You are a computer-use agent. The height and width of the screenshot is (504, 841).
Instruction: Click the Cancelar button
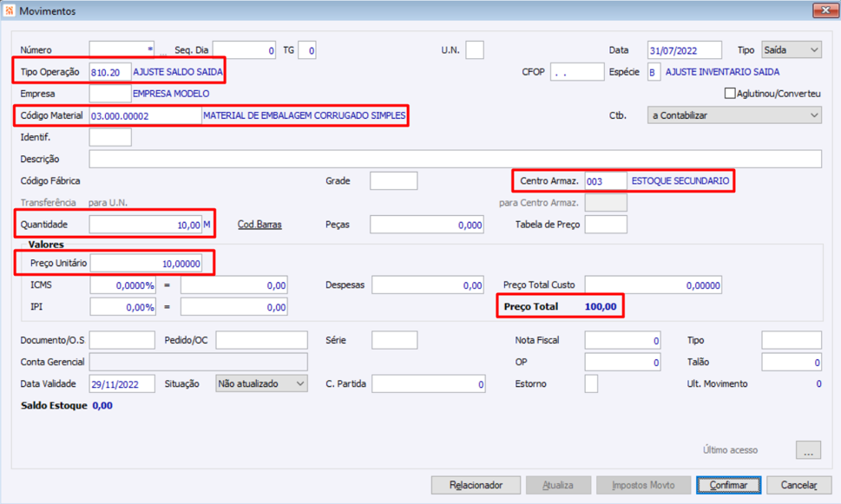(798, 485)
